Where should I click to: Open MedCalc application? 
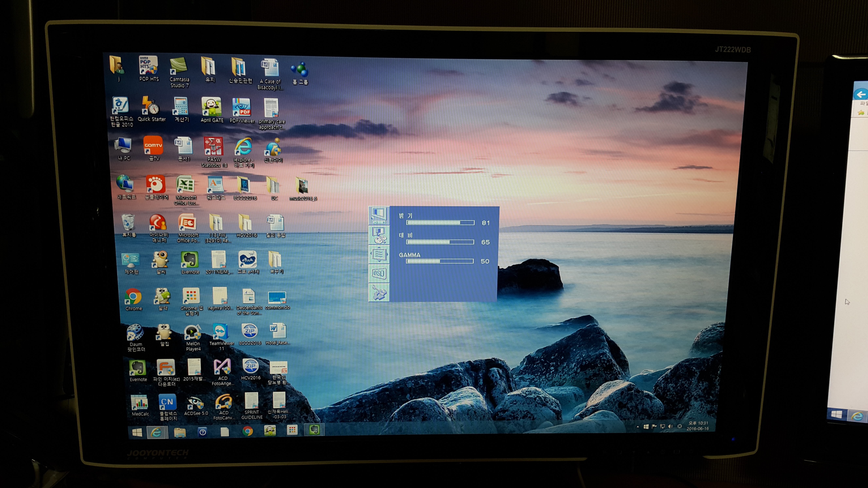point(140,405)
